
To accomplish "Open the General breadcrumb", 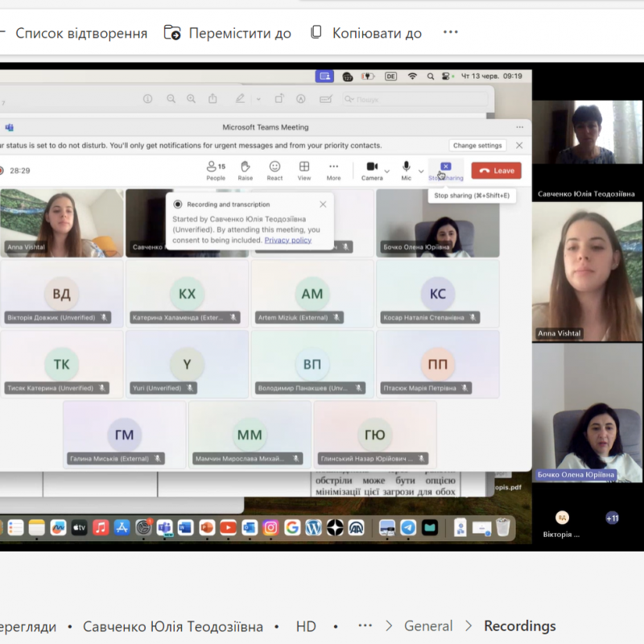I will coord(428,626).
